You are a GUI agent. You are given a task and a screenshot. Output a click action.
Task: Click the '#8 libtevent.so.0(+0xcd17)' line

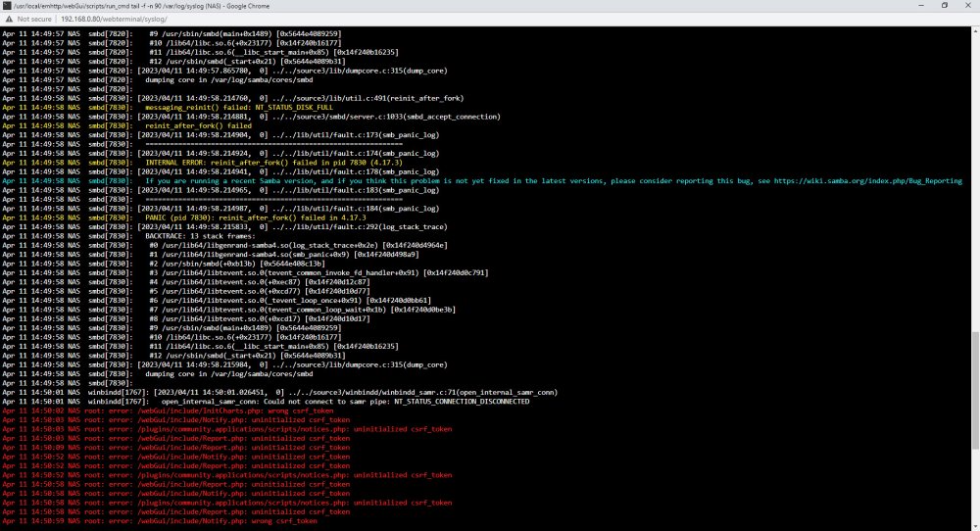click(x=185, y=318)
